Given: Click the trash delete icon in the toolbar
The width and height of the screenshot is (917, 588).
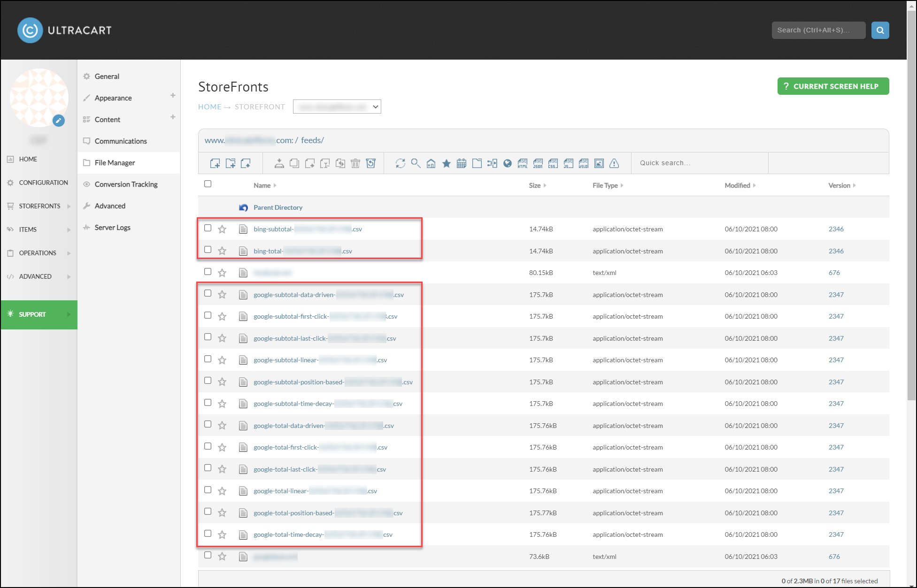Looking at the screenshot, I should [355, 163].
